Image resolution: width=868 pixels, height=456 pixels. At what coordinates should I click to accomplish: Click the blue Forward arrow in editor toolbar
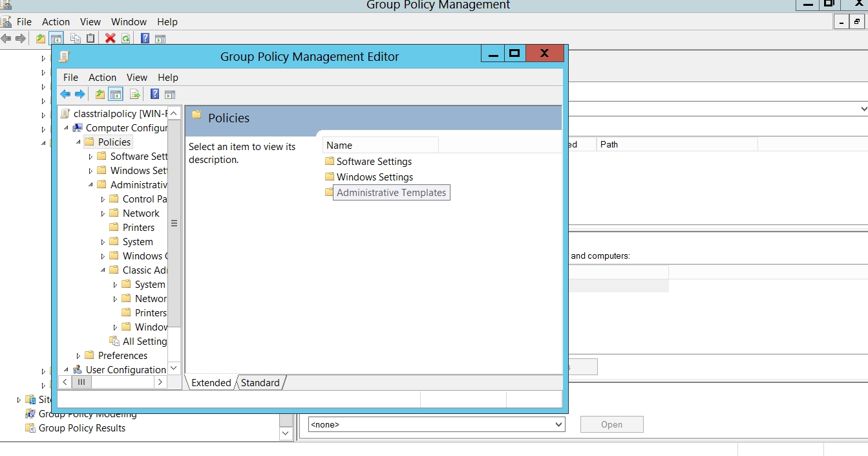pos(80,94)
